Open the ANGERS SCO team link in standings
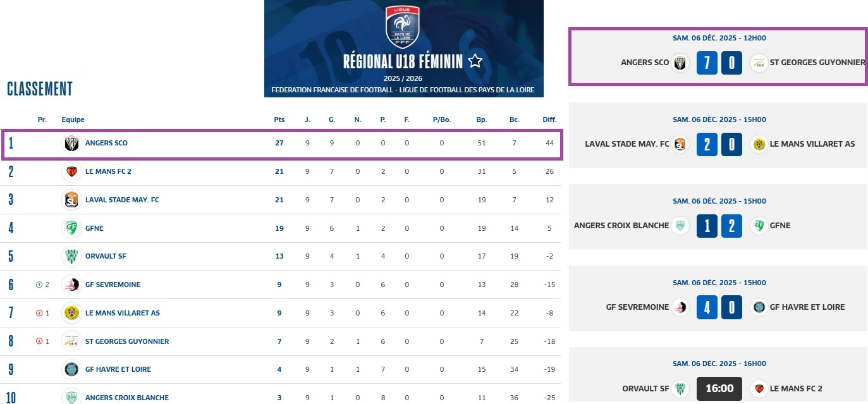Screen dimensions: 868x404 [106, 144]
